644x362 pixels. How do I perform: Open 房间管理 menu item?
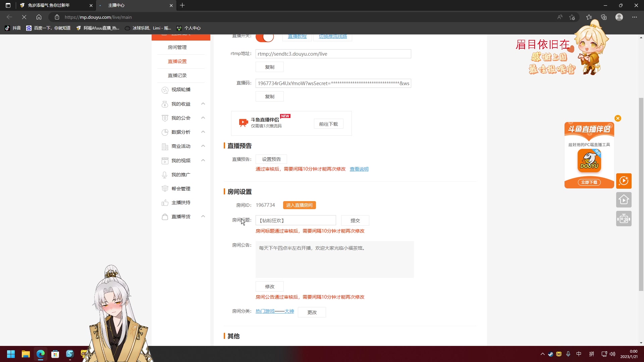(x=177, y=47)
